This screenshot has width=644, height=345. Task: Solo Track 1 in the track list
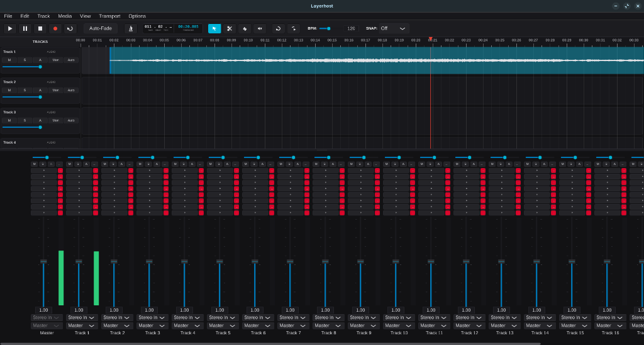point(25,60)
